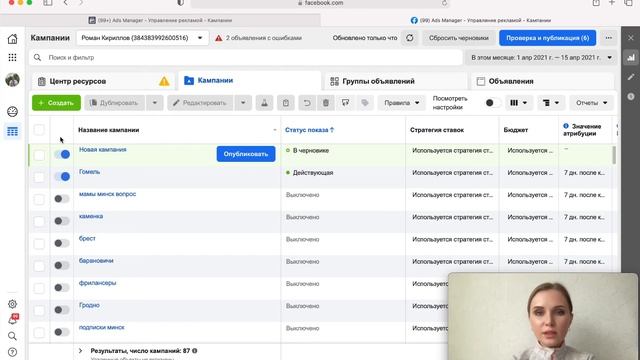Switch to the Центр ресурсов tab
This screenshot has height=360, width=640.
coord(103,81)
